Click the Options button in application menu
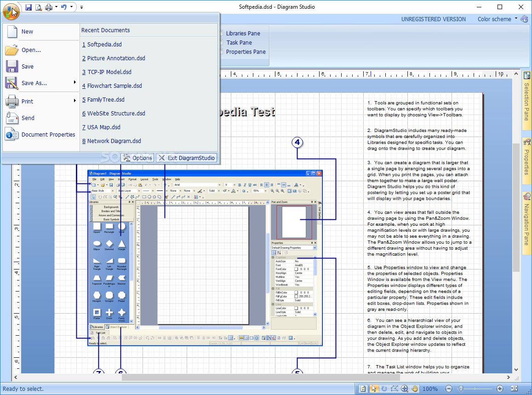532x395 pixels. tap(137, 158)
